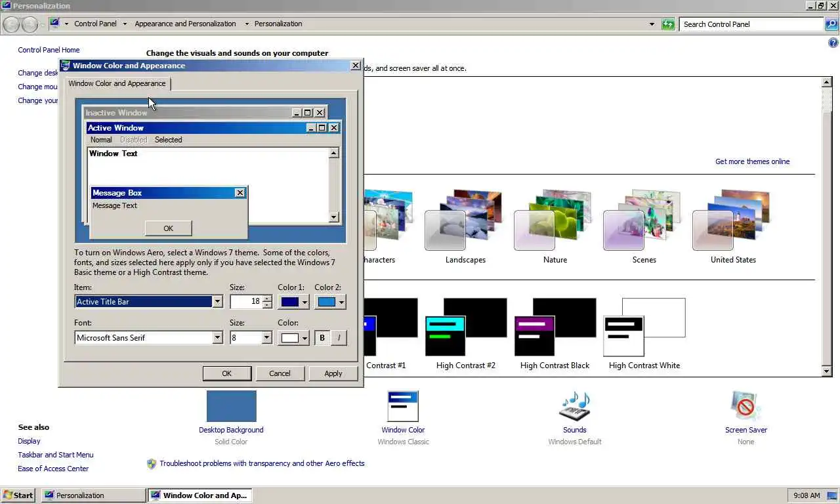Open the font Size dropdown
Screen dimensions: 840x504
[x=266, y=338]
